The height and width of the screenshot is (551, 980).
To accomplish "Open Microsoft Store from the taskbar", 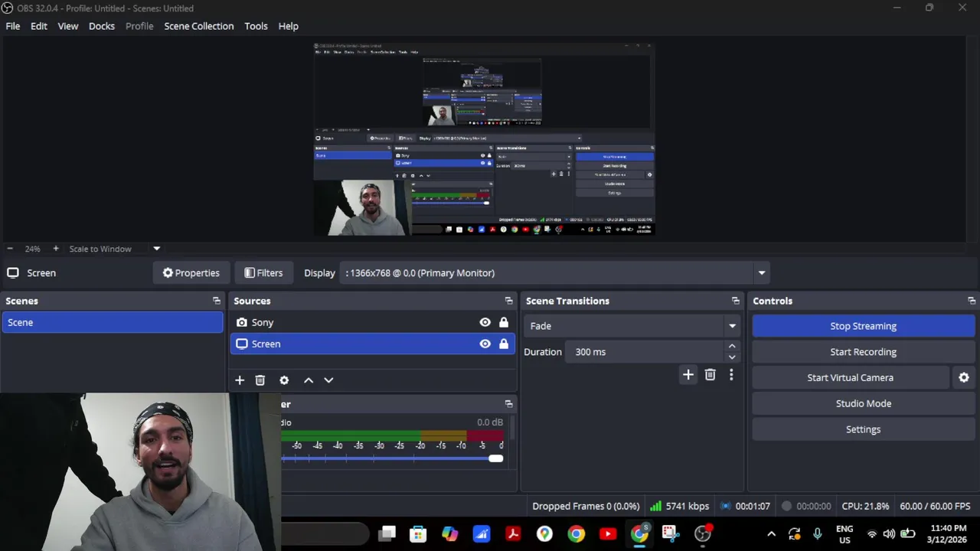I will click(418, 533).
